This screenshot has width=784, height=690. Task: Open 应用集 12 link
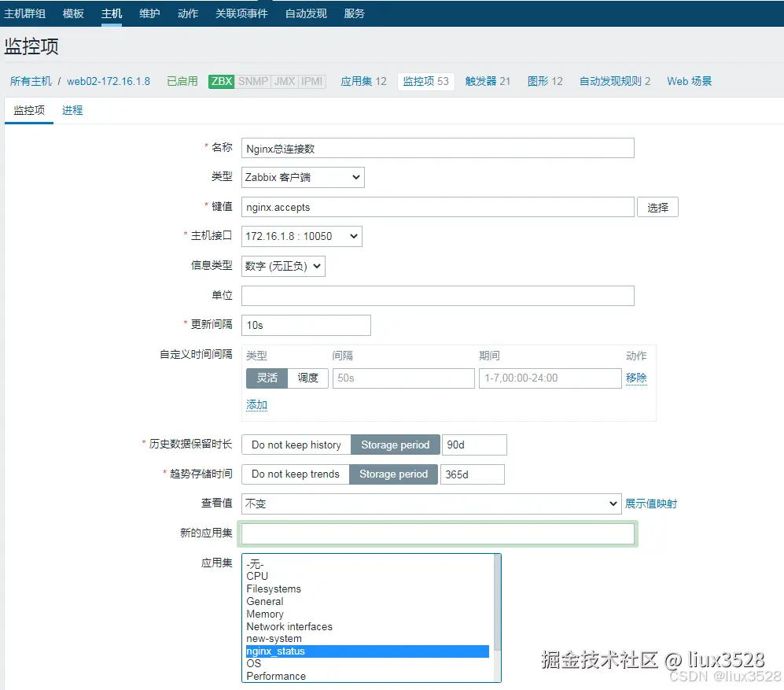(363, 81)
